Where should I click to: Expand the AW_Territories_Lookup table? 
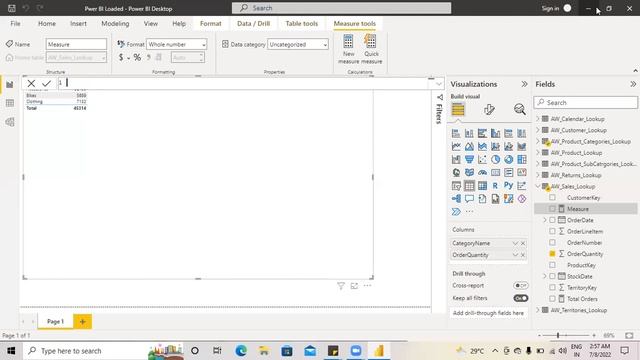pyautogui.click(x=538, y=310)
